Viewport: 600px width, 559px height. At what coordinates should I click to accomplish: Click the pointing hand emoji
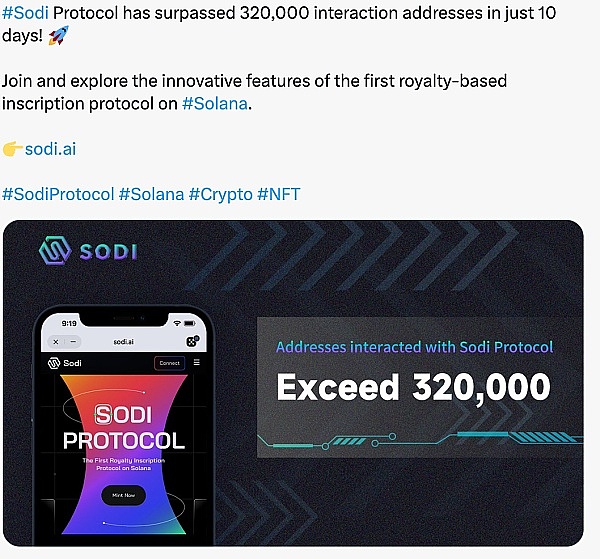(x=13, y=149)
